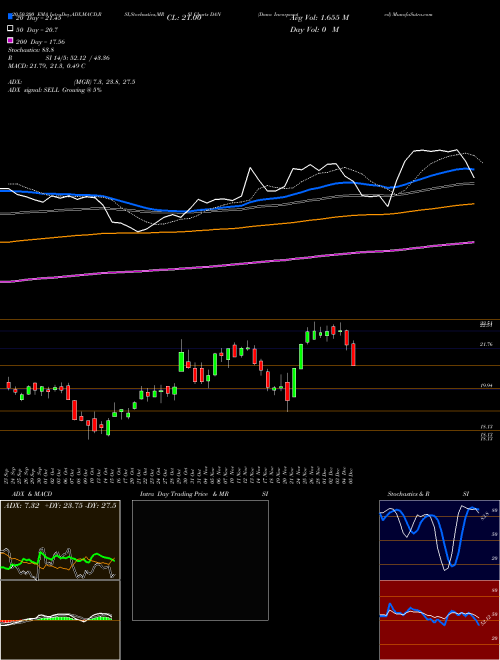
Task: Click the 'Avg Vol: 1.655 M' text
Action: (319, 18)
